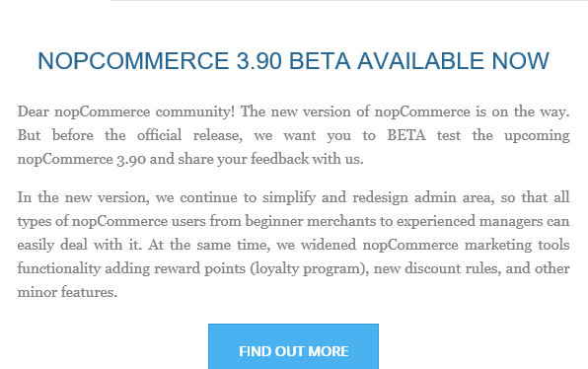Click the word community! in first paragraph
Viewport: 588px width, 369px height.
click(195, 111)
